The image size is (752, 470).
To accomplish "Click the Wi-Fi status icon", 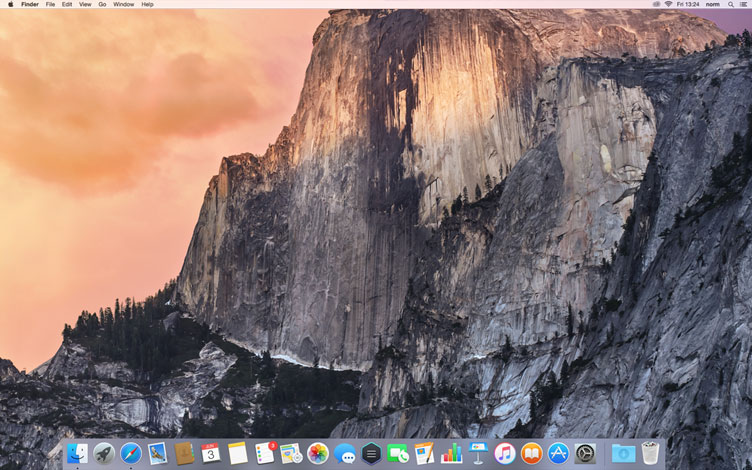I will pyautogui.click(x=668, y=4).
